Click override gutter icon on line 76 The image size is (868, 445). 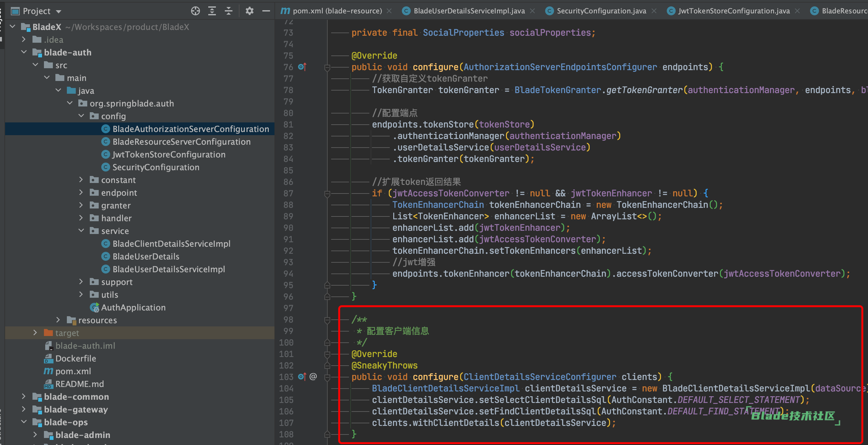(302, 67)
